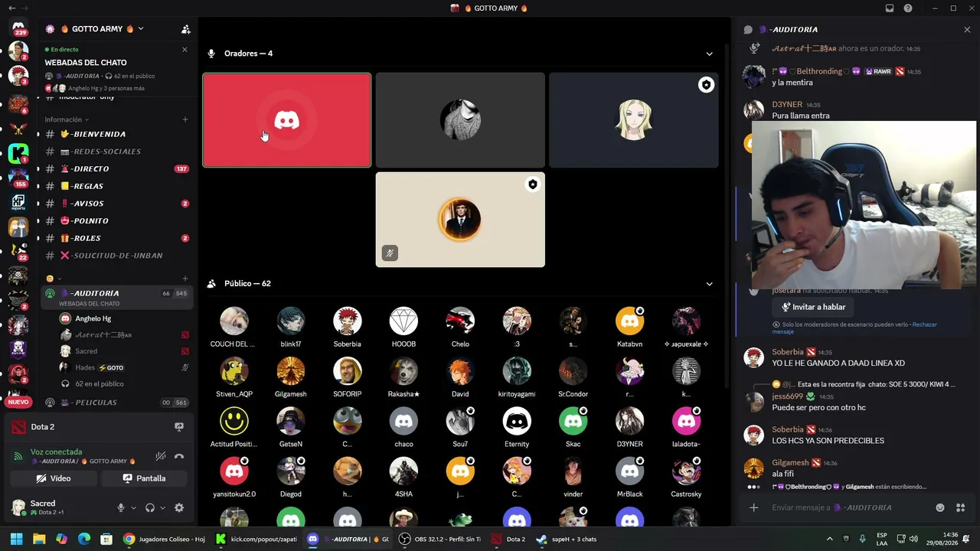
Task: Select the blonde anime avatar speaker tile
Action: (x=634, y=120)
